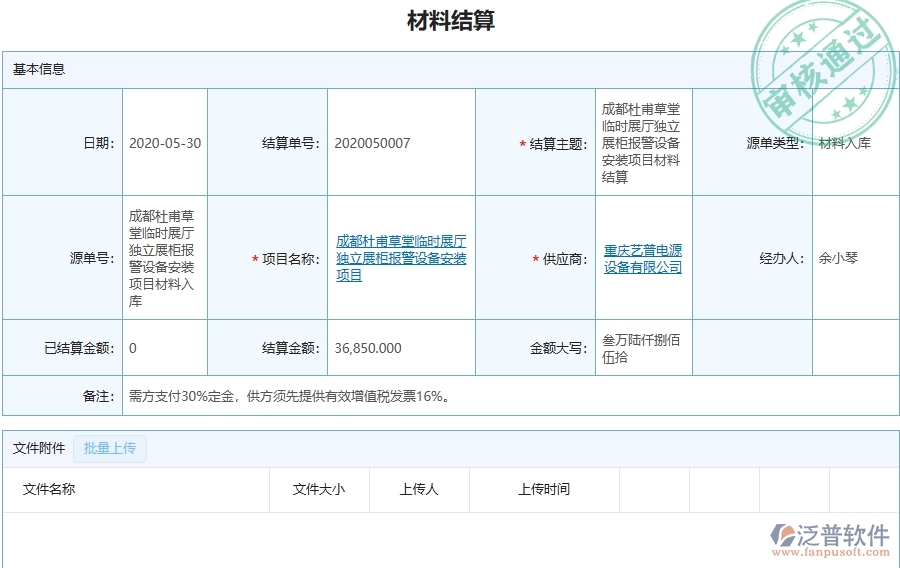Screen dimensions: 900x568
Task: Click the 基本信息 section header
Action: point(39,69)
